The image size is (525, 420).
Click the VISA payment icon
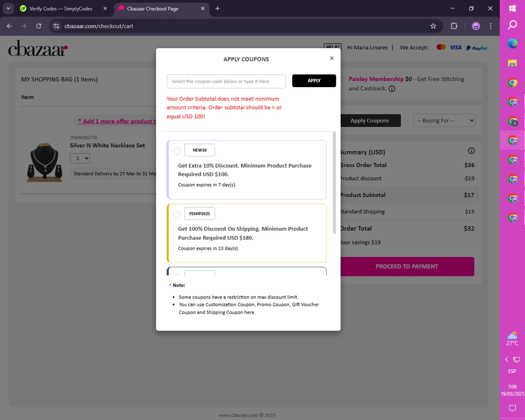tap(456, 47)
